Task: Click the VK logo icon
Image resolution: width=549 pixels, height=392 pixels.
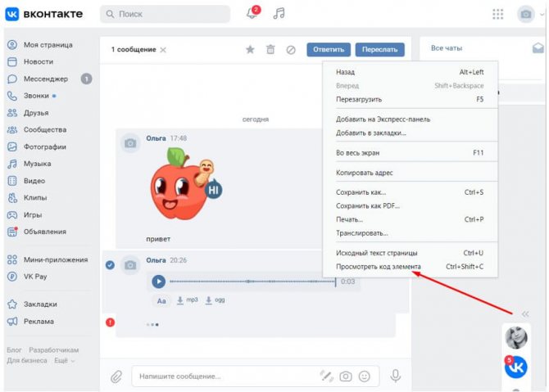Action: click(x=12, y=14)
